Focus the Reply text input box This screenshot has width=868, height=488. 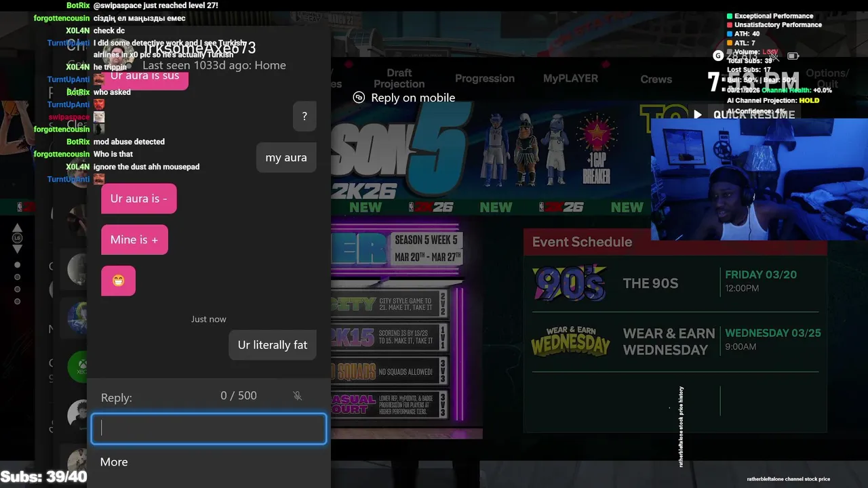(x=209, y=428)
